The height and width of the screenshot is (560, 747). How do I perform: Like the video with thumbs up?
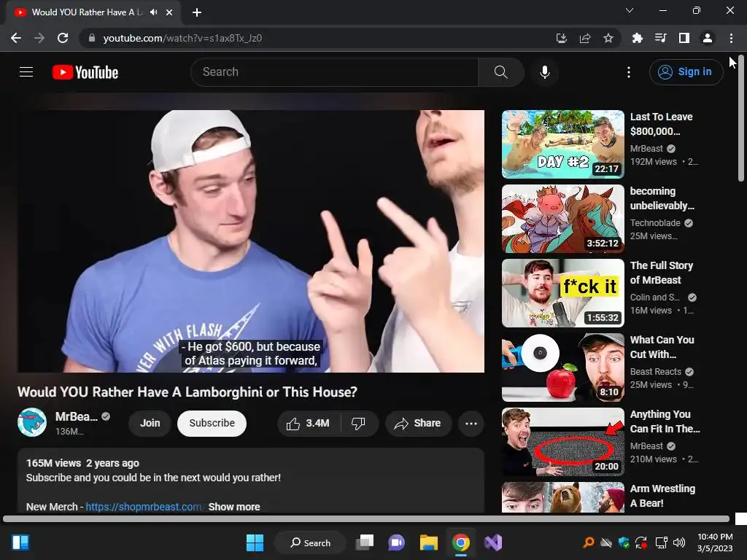point(309,424)
